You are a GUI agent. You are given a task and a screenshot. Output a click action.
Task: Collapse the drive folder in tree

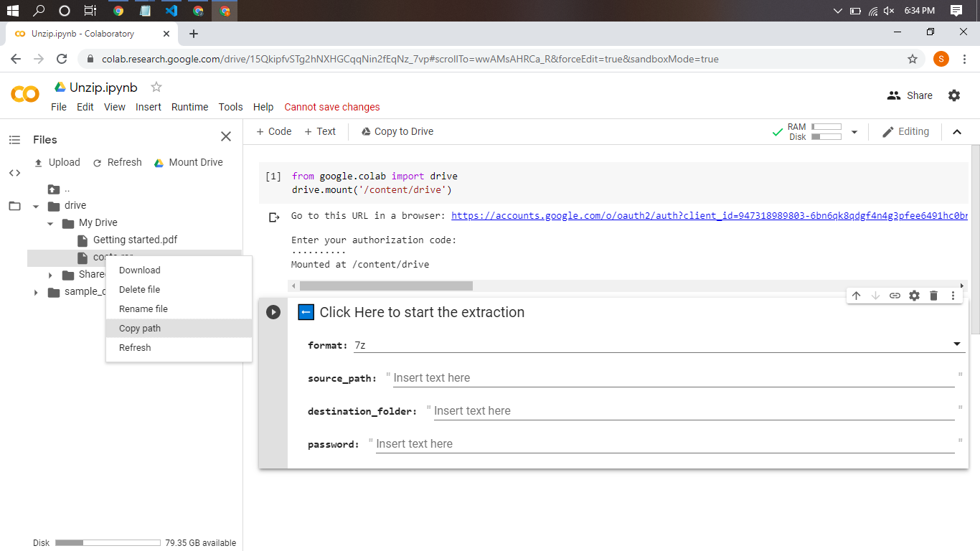[36, 206]
